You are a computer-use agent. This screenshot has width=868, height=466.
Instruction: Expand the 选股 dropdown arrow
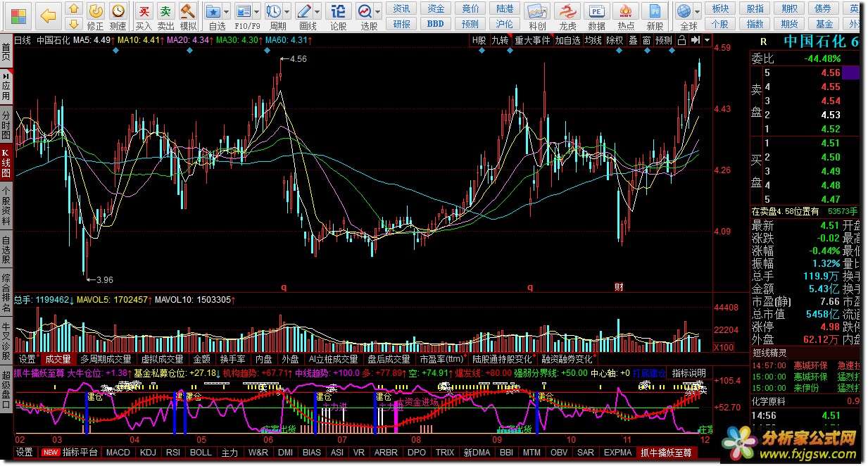coord(378,12)
